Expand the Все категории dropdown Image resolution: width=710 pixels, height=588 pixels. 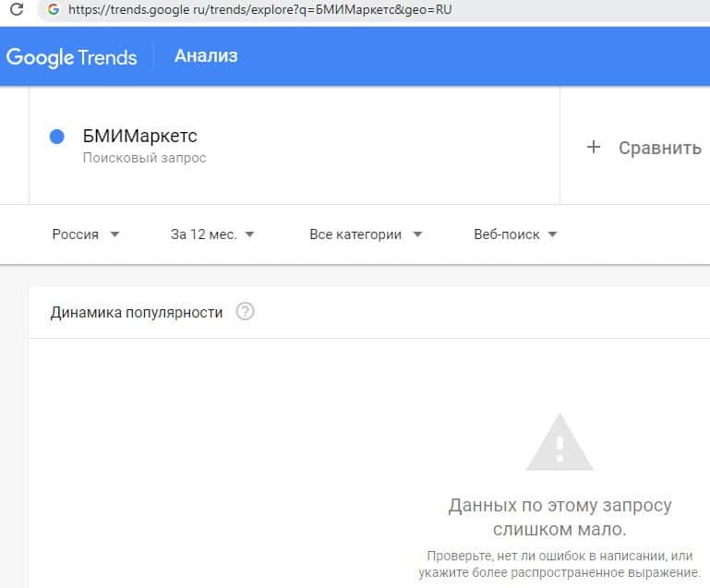[366, 234]
